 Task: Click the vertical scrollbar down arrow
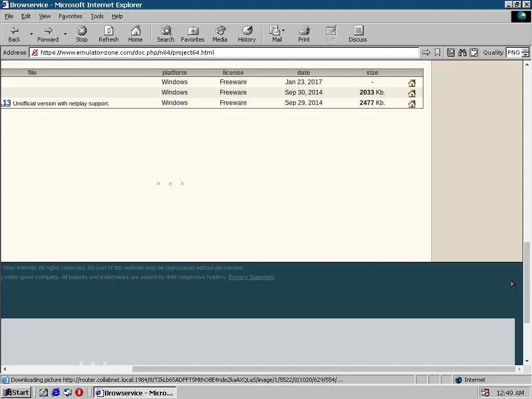pyautogui.click(x=527, y=361)
